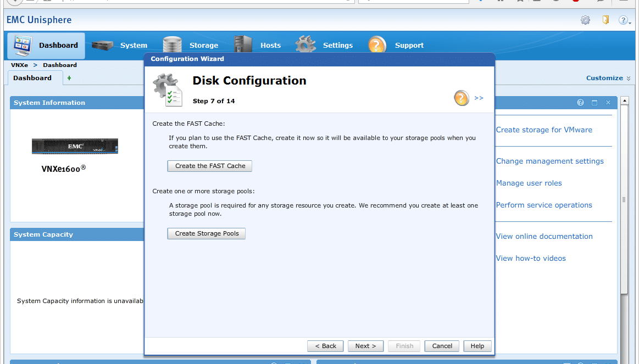Click the Manage user roles link
Screen dimensions: 639x364
(529, 183)
